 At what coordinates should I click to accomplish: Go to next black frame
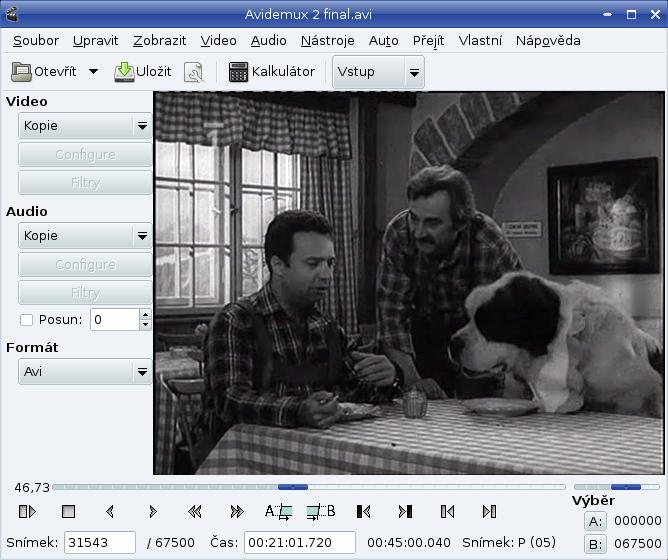click(405, 511)
